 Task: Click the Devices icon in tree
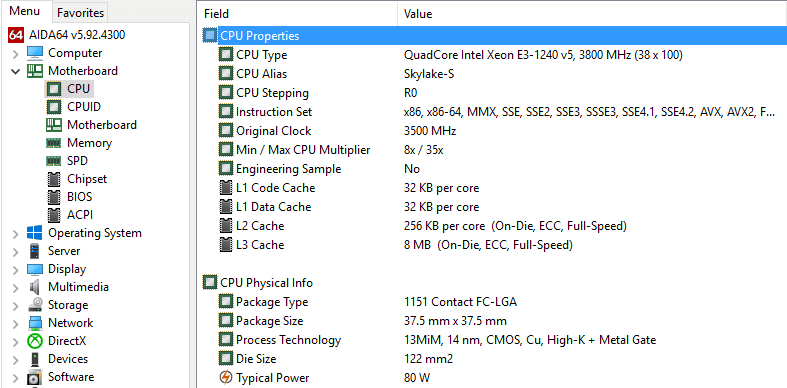point(35,359)
